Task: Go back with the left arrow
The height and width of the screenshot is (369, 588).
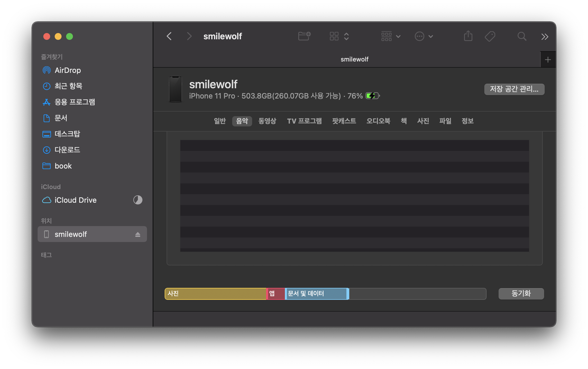Action: click(169, 36)
